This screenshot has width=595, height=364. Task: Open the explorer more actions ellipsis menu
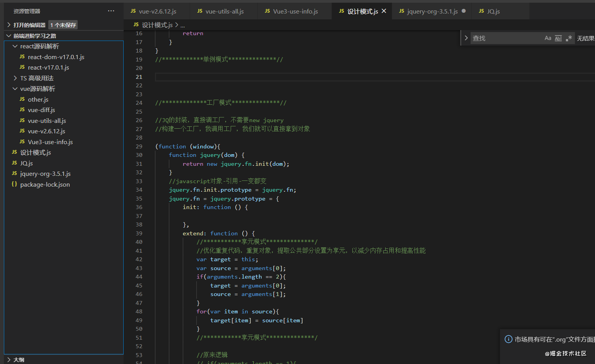111,11
